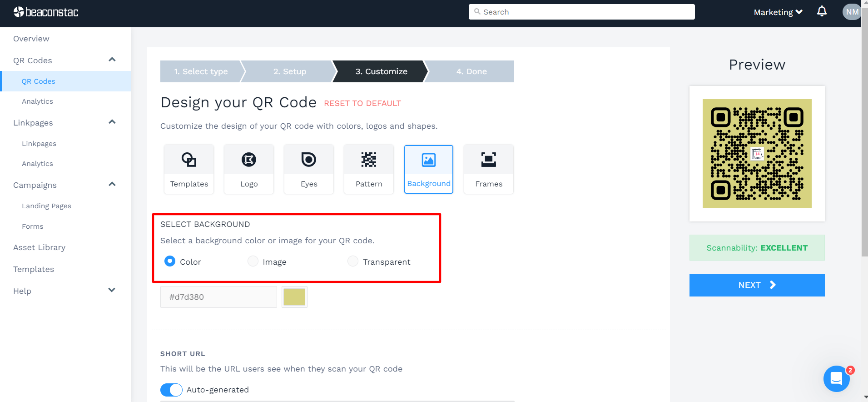Screen dimensions: 868x402
Task: Open the NM user avatar menu
Action: pos(852,12)
